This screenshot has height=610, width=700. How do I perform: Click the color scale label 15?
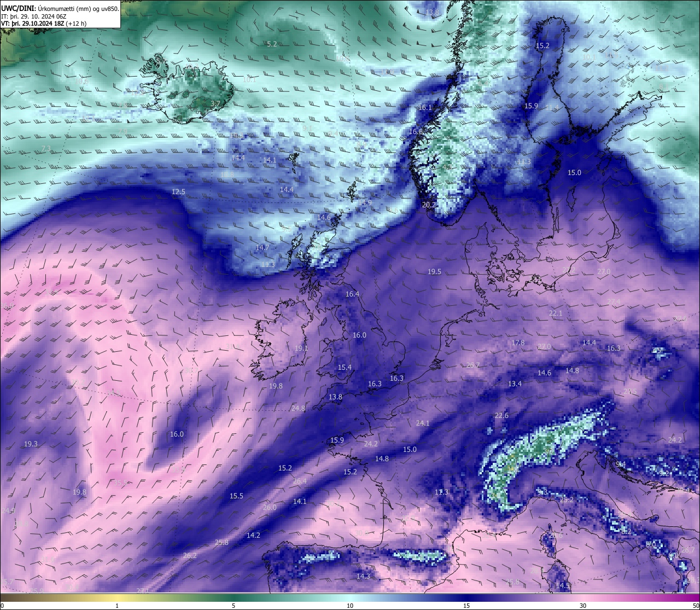click(466, 606)
